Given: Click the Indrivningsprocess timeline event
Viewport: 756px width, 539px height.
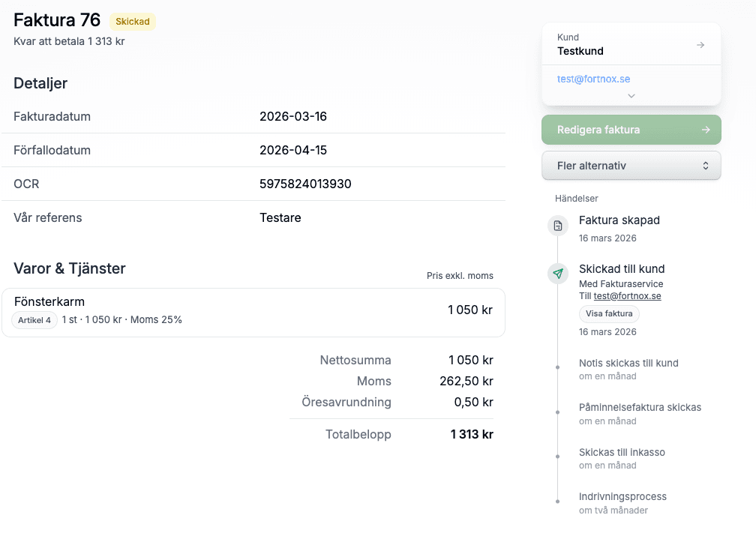Looking at the screenshot, I should 622,497.
